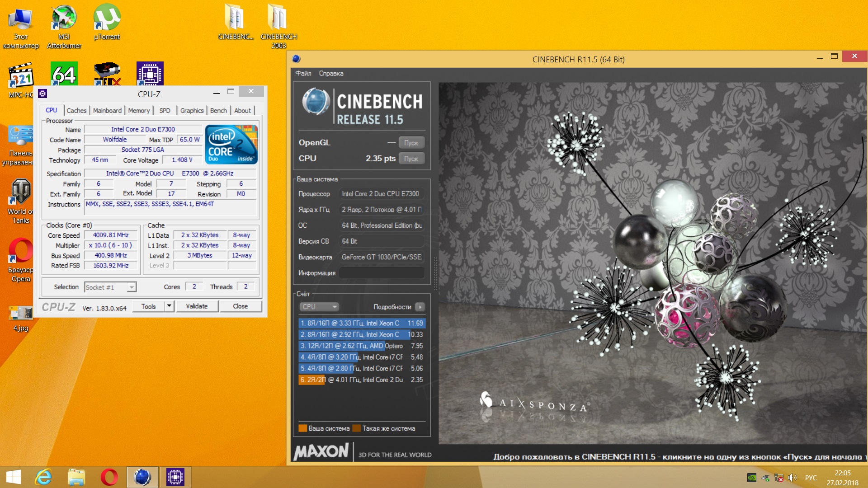Switch to the Caches tab in CPU-Z

coord(76,110)
